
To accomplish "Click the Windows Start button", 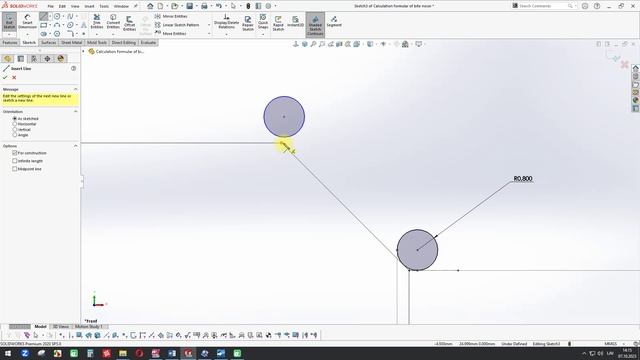I will click(x=8, y=353).
